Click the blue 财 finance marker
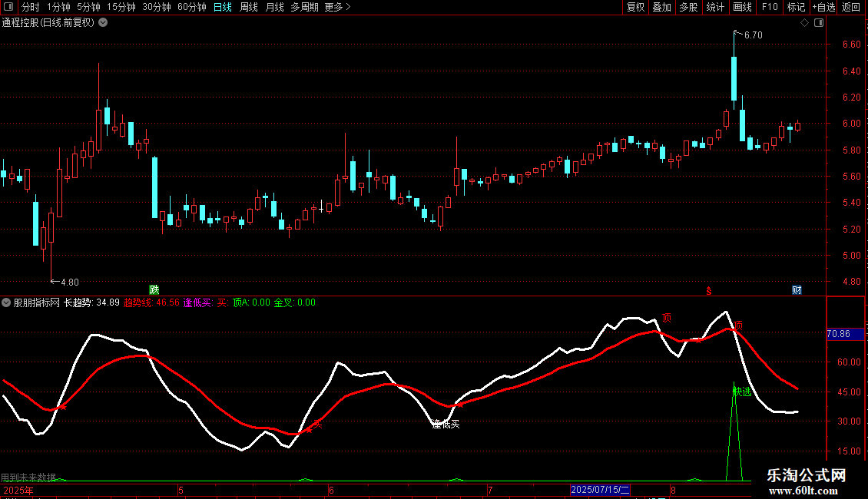The height and width of the screenshot is (499, 868). click(x=797, y=290)
